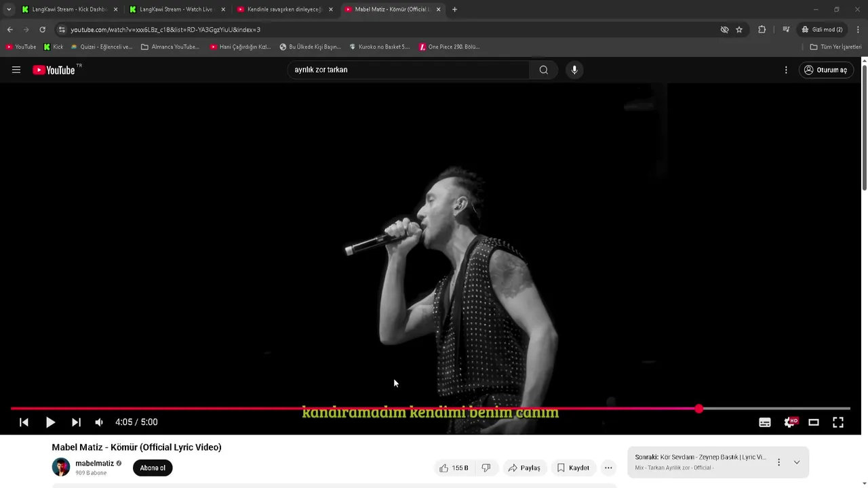
Task: Bookmark this page with the star
Action: pos(739,30)
